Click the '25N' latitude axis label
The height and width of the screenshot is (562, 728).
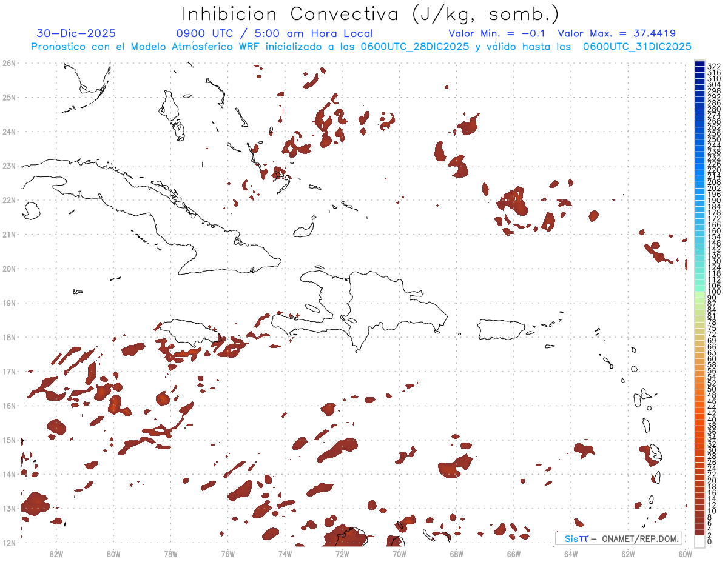tap(9, 97)
